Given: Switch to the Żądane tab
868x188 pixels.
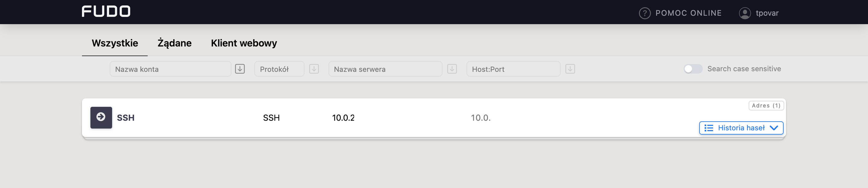Looking at the screenshot, I should [175, 43].
